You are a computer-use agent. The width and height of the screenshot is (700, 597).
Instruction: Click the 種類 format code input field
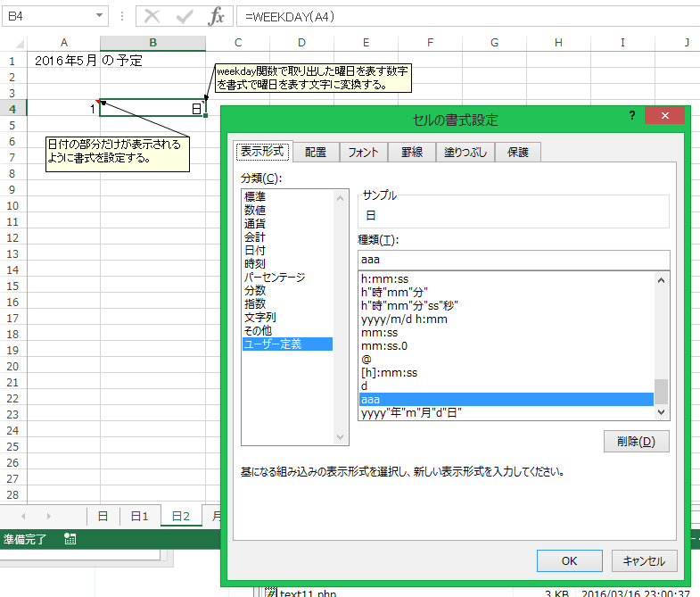point(513,259)
